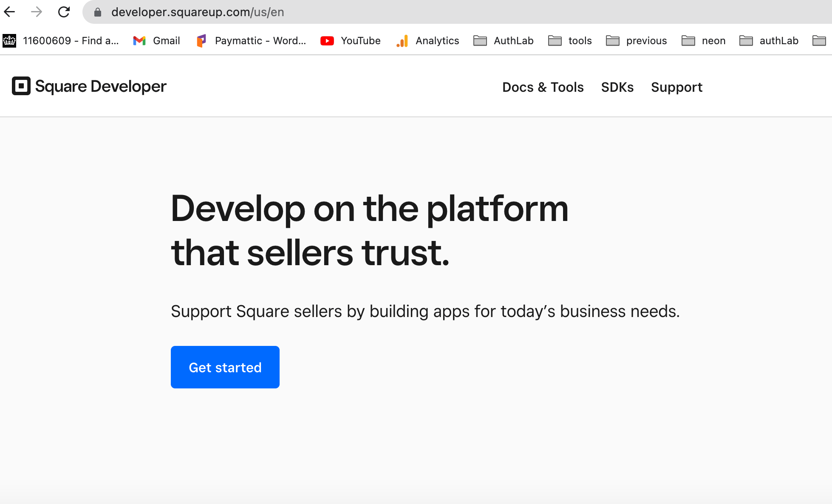832x504 pixels.
Task: Click the browser reload icon
Action: (x=64, y=12)
